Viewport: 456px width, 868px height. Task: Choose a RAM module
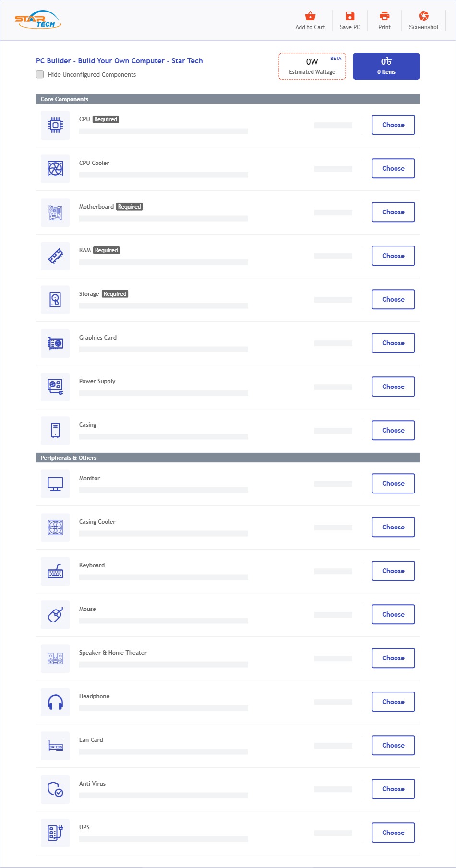[393, 256]
